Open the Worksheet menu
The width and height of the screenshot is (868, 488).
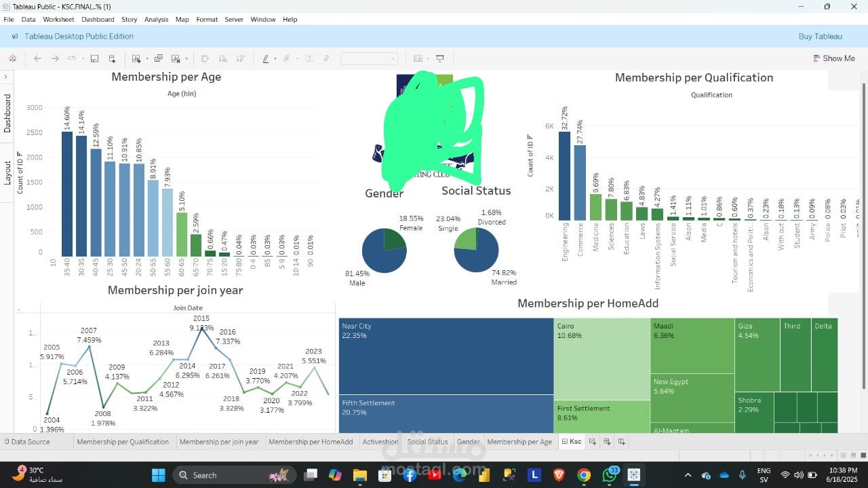tap(58, 20)
